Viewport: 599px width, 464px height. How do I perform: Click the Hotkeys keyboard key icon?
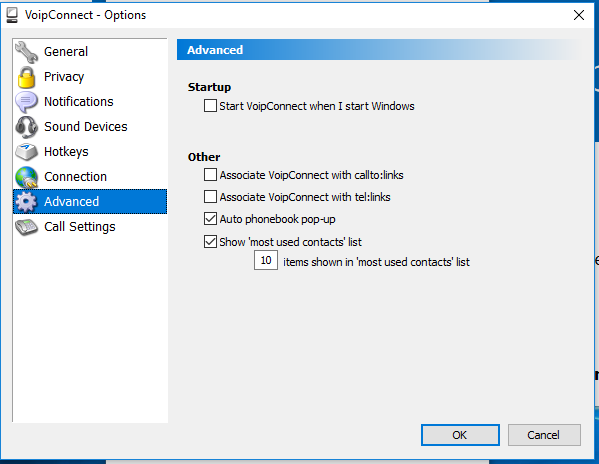[26, 152]
